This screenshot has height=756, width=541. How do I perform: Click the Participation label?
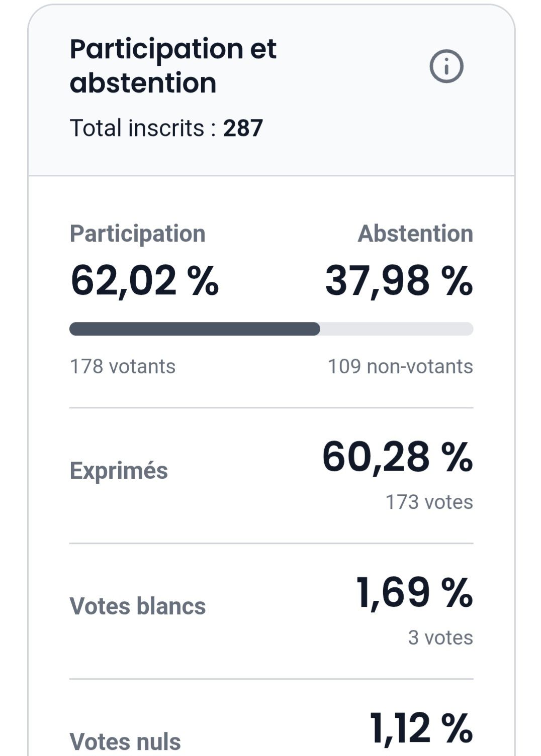click(x=137, y=234)
